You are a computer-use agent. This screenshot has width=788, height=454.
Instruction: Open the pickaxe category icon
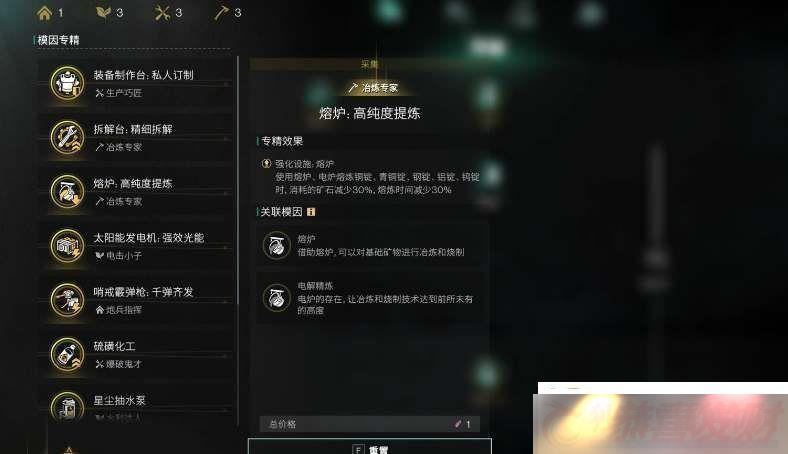[221, 13]
